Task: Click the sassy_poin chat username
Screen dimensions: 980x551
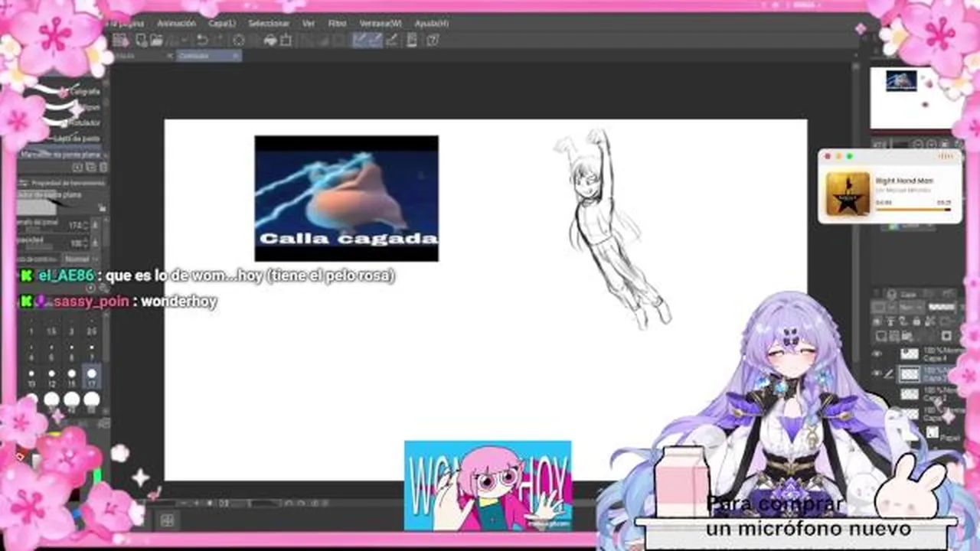Action: (x=92, y=302)
